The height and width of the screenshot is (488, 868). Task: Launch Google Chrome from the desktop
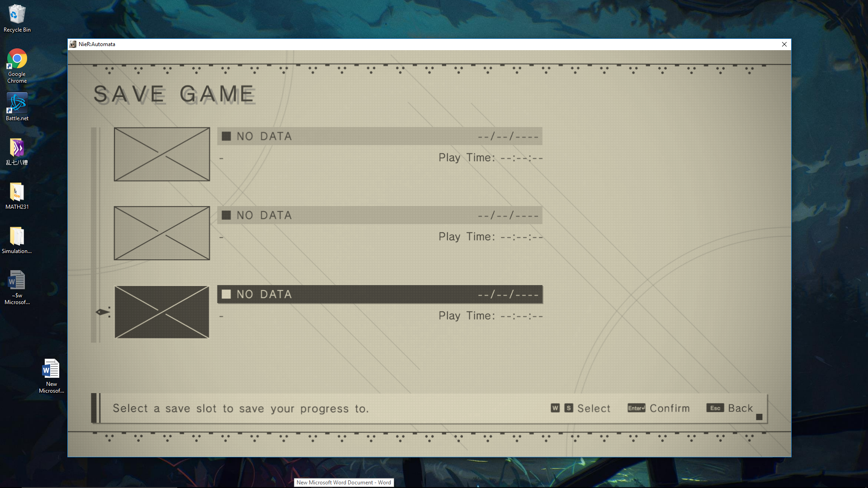point(17,66)
